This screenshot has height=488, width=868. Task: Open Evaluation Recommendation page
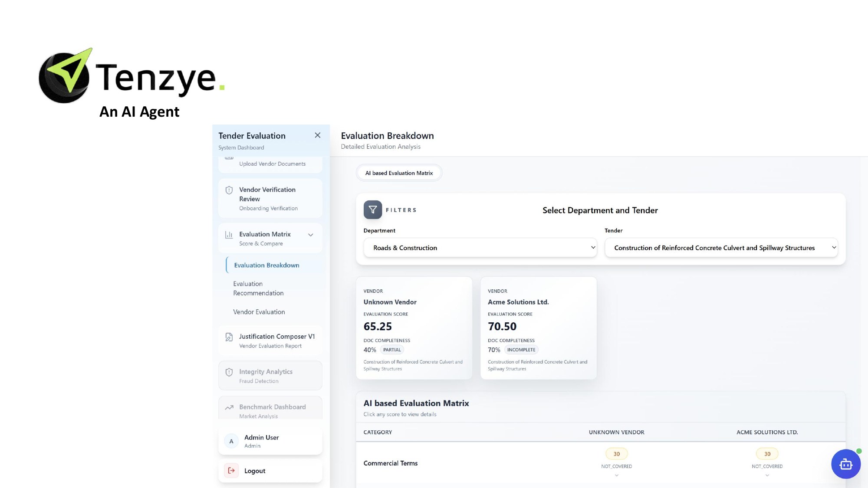[x=258, y=288]
